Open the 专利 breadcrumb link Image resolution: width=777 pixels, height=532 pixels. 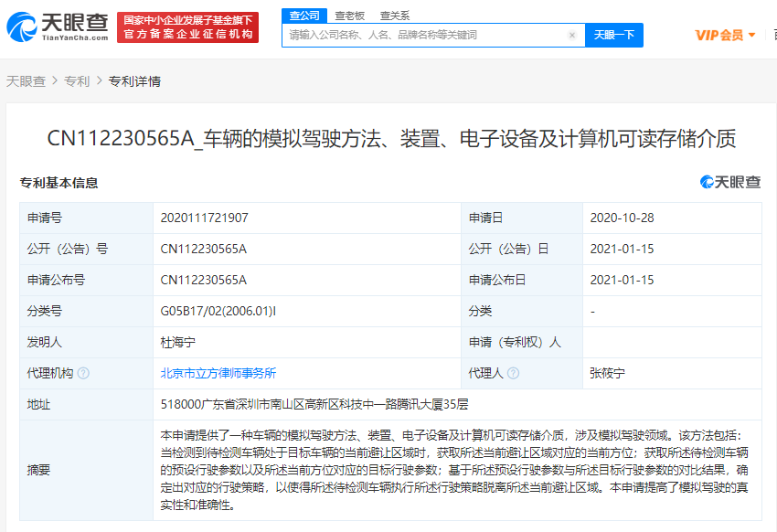(x=77, y=81)
